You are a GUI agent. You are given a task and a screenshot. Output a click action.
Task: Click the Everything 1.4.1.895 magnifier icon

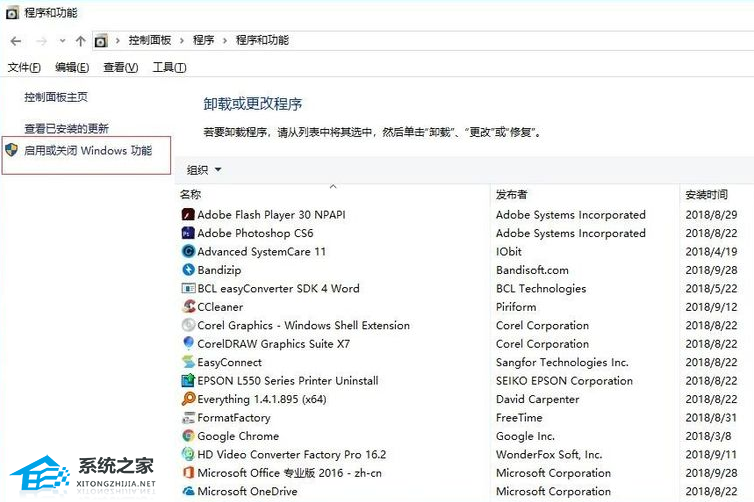188,399
